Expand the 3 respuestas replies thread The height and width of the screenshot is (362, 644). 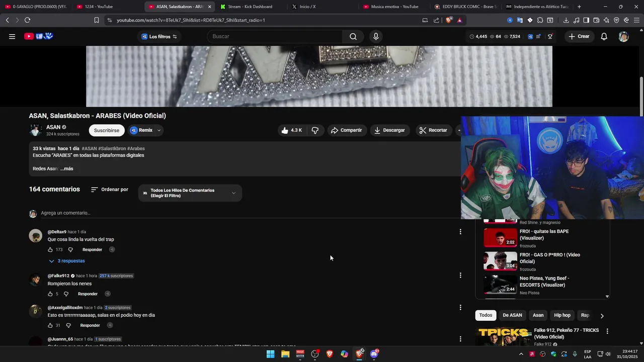click(67, 261)
